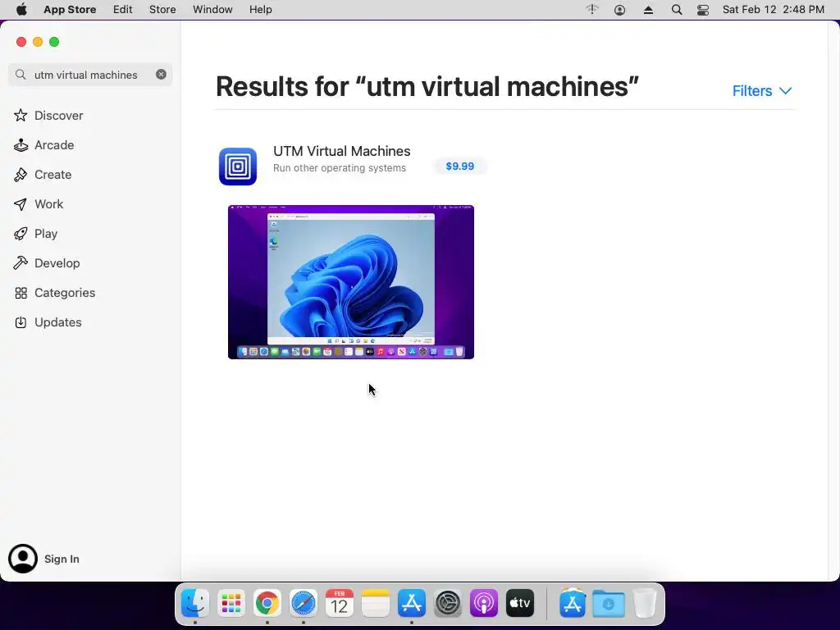Go to the Develop category
The image size is (840, 630).
click(47, 263)
